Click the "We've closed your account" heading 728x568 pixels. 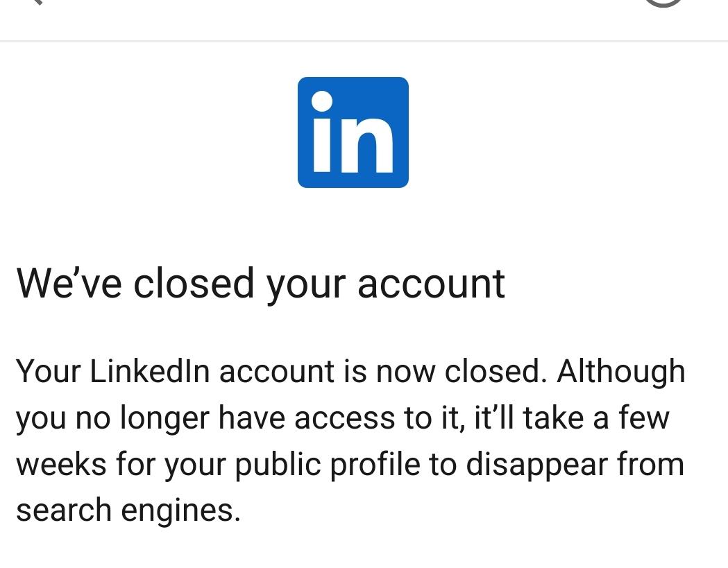pos(260,284)
